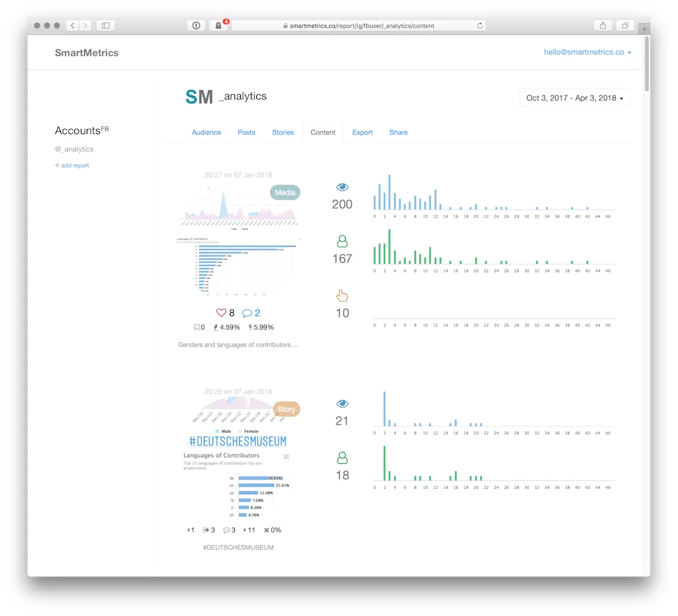Select the @_analytics account in the sidebar
This screenshot has height=616, width=678.
point(74,149)
